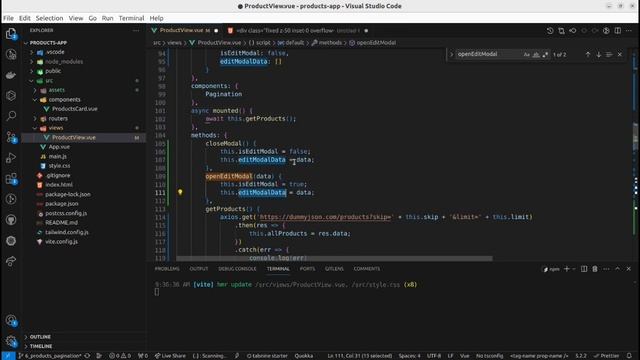Toggle Match Whole Word in find widget

point(536,54)
